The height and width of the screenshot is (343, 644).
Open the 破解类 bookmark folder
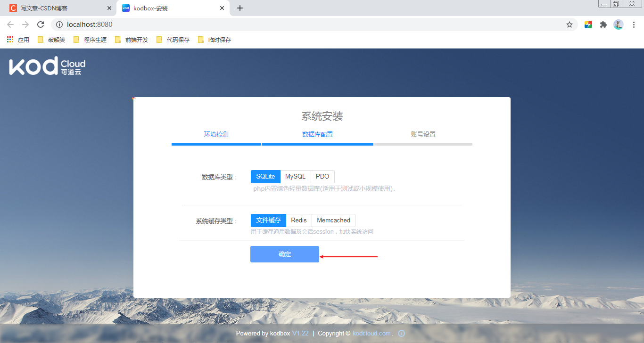pos(51,40)
